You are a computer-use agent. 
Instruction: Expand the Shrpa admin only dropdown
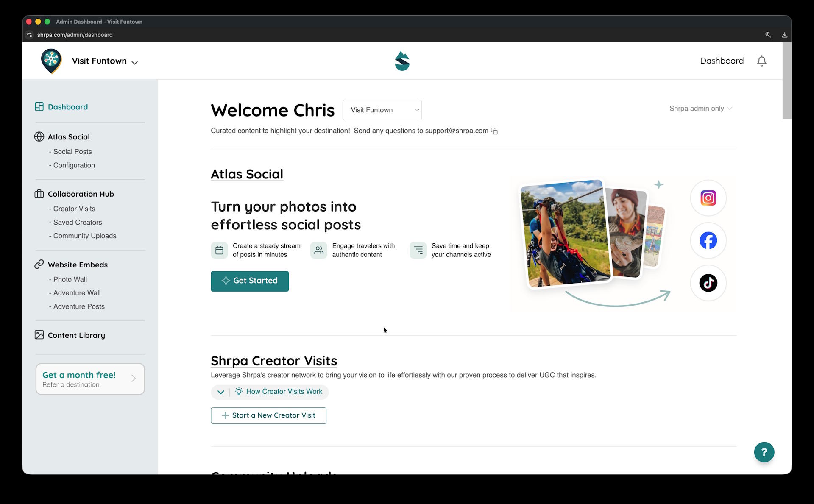tap(700, 109)
